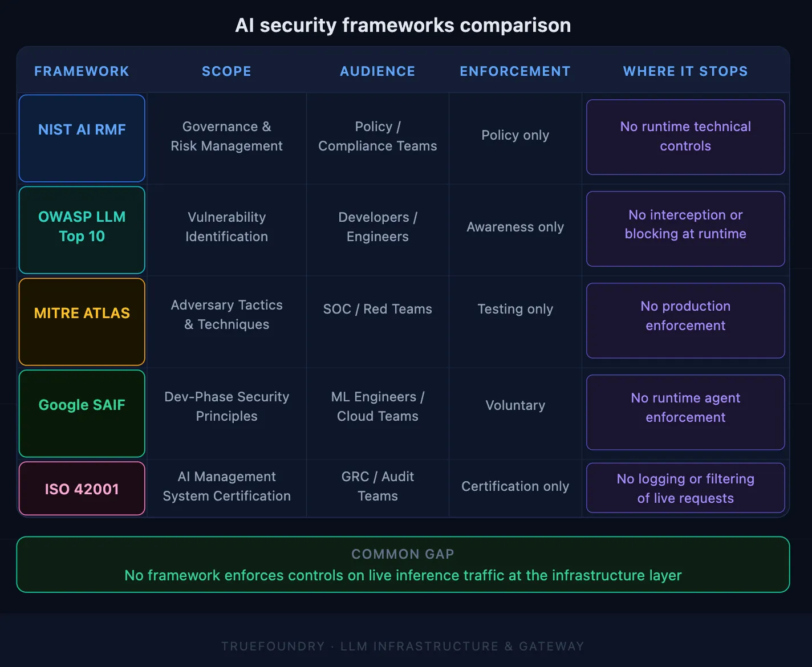The width and height of the screenshot is (812, 667).
Task: Select the ENFORCEMENT column header
Action: point(515,71)
